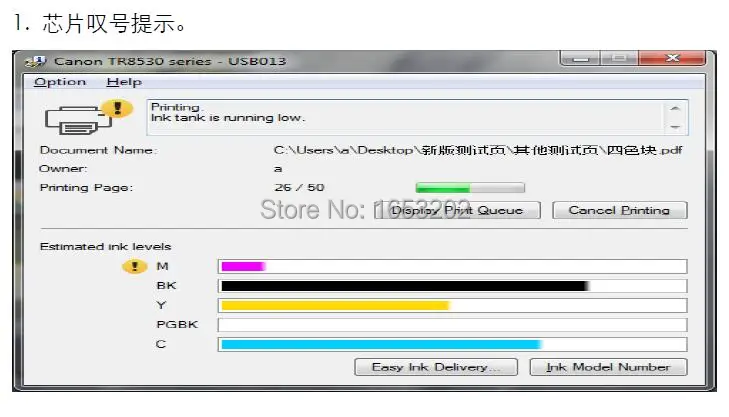Minimize the Canon TR8530 status window
The width and height of the screenshot is (729, 417).
581,58
